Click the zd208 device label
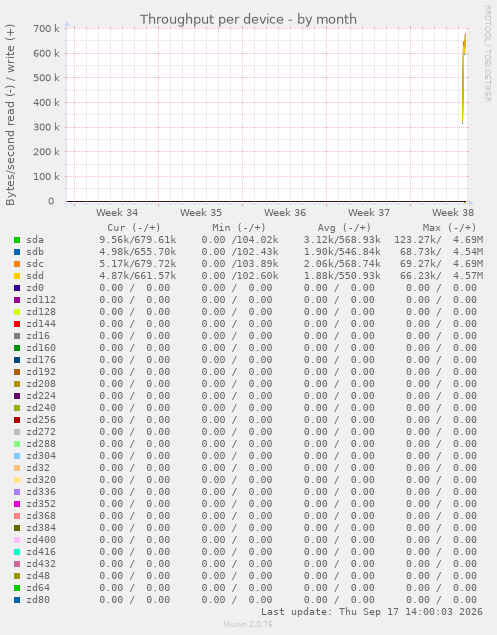Screen dimensions: 497x635 41,384
